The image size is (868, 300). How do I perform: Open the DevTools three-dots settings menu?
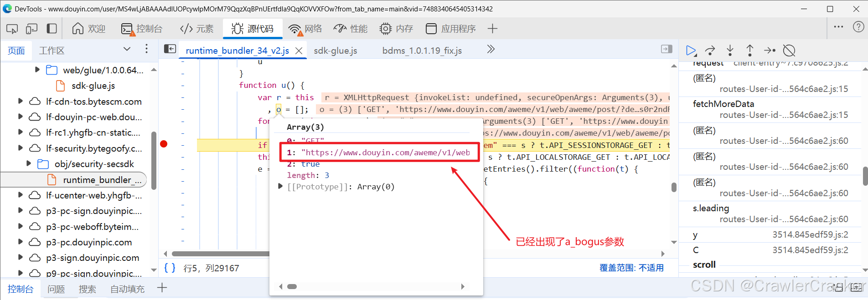[x=838, y=27]
